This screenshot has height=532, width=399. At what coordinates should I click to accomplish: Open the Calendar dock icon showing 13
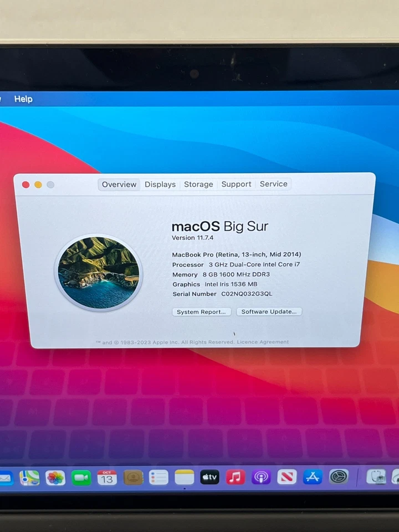[x=107, y=478]
